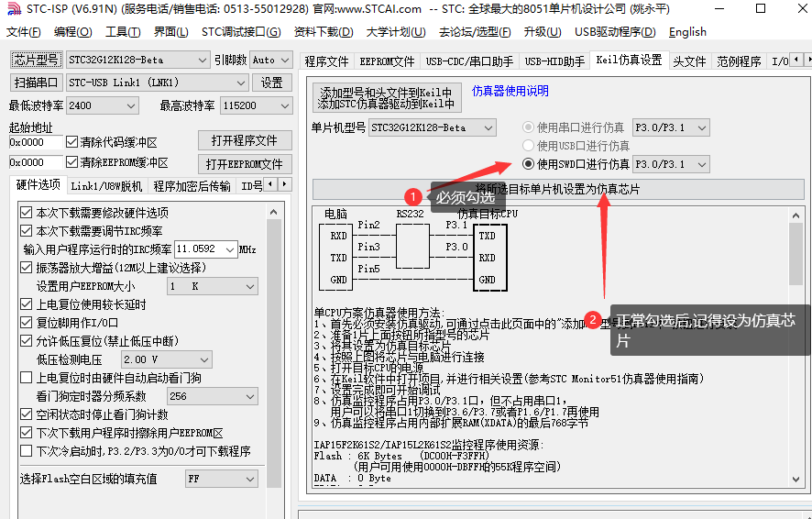812x519 pixels.
Task: Select 使用USB口进行仿真 radio button
Action: [528, 146]
